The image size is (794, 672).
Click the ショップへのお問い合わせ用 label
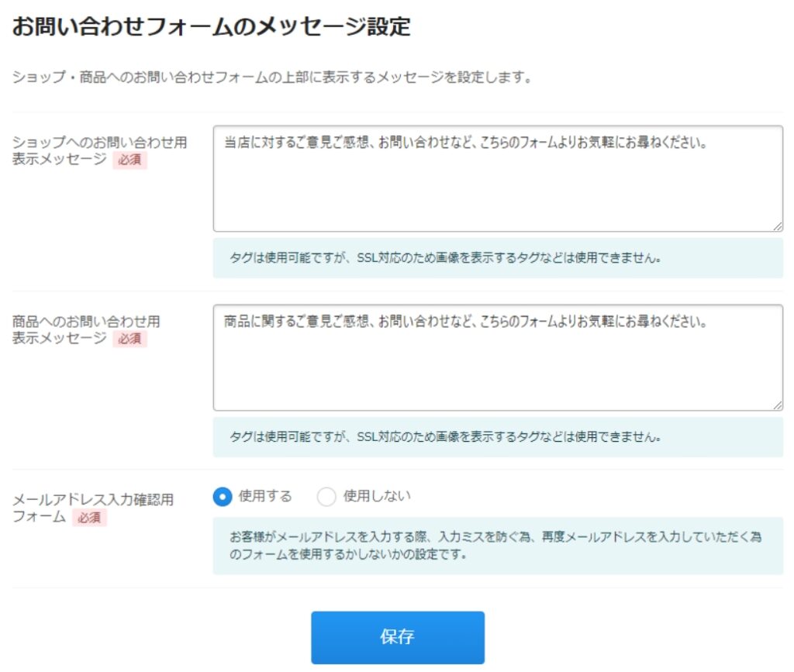click(100, 143)
